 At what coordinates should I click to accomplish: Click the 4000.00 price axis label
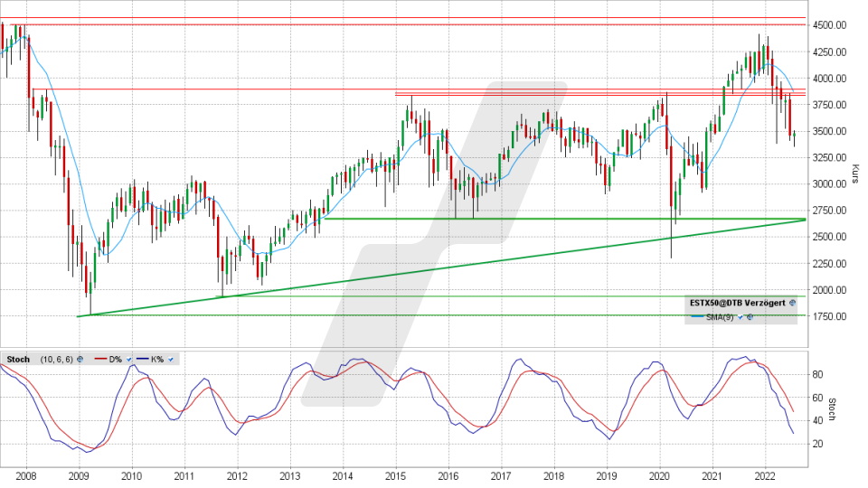[829, 78]
